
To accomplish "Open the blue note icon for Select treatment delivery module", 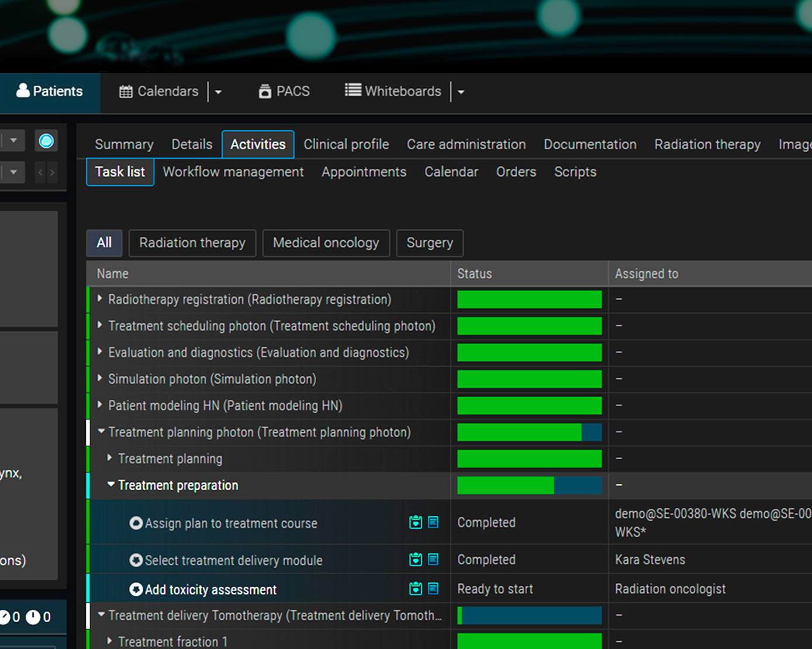I will pos(433,560).
